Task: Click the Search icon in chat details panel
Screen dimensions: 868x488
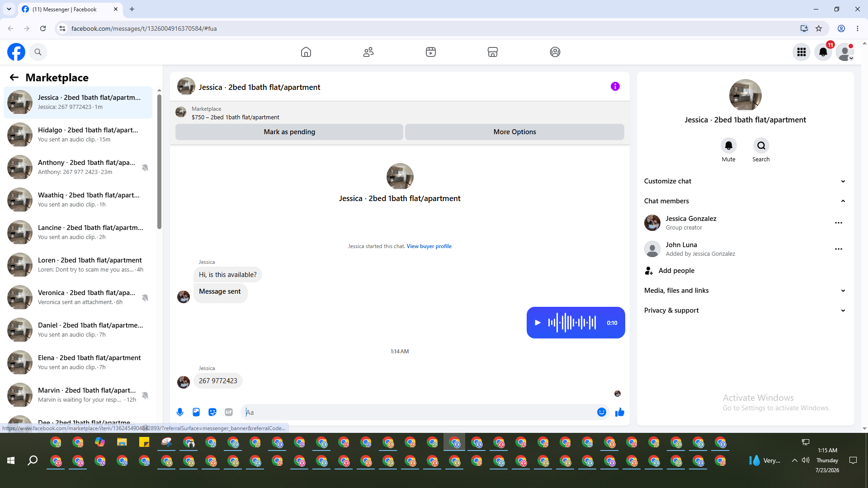Action: pos(761,145)
